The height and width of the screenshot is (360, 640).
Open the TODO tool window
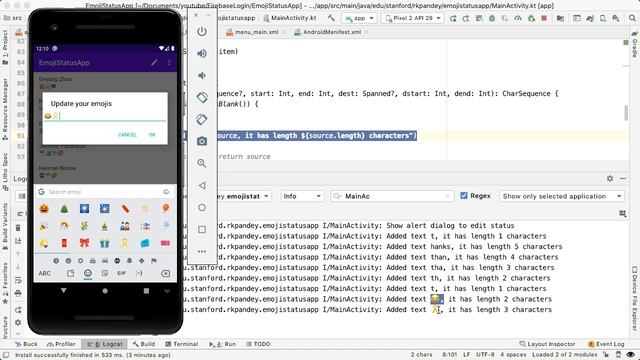[258, 344]
